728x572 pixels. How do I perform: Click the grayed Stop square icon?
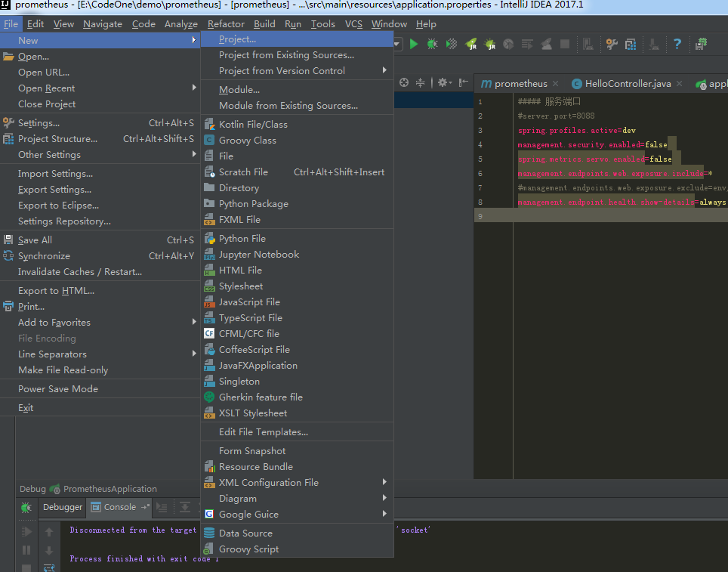point(565,44)
